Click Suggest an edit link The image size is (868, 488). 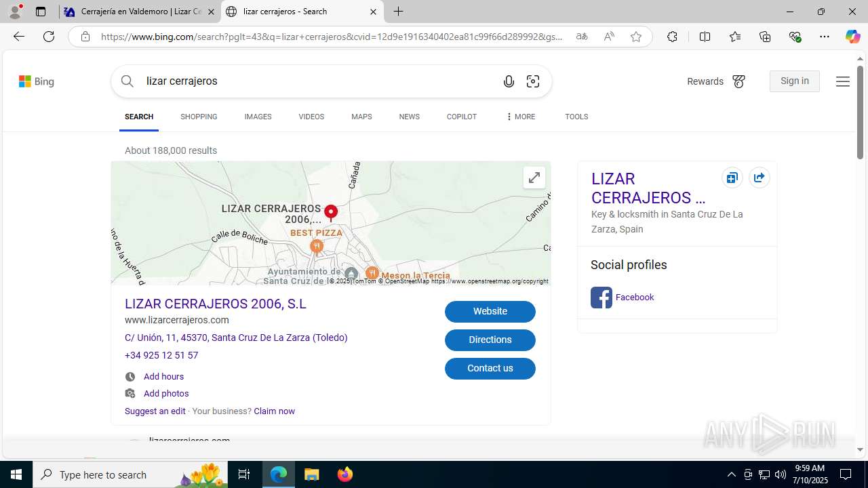pos(155,411)
